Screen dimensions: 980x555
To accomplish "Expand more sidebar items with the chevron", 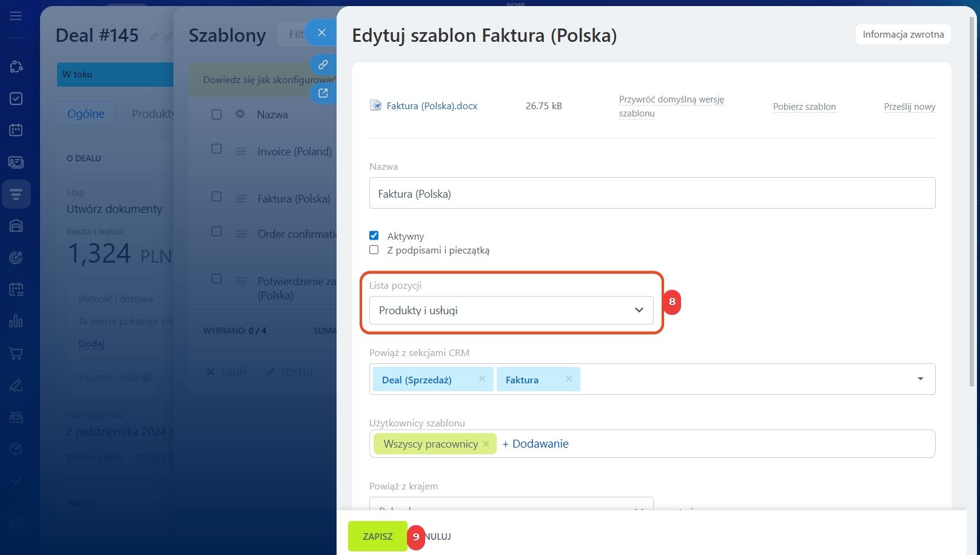I will point(16,481).
